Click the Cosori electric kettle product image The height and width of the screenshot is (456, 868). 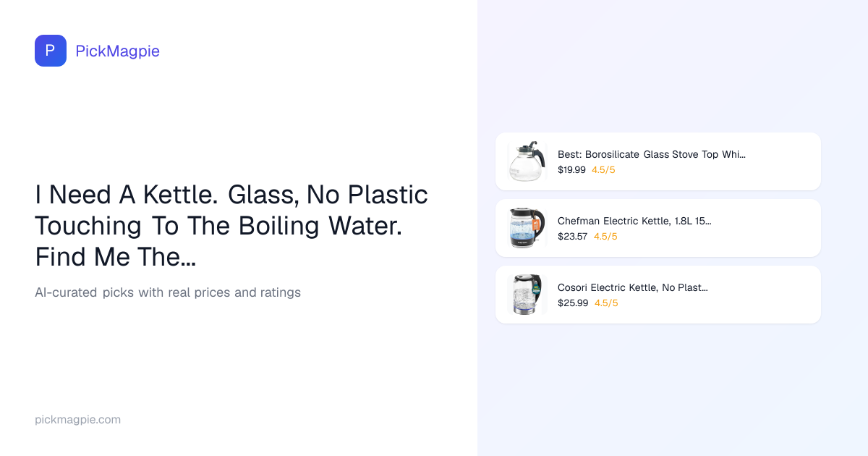pos(527,295)
